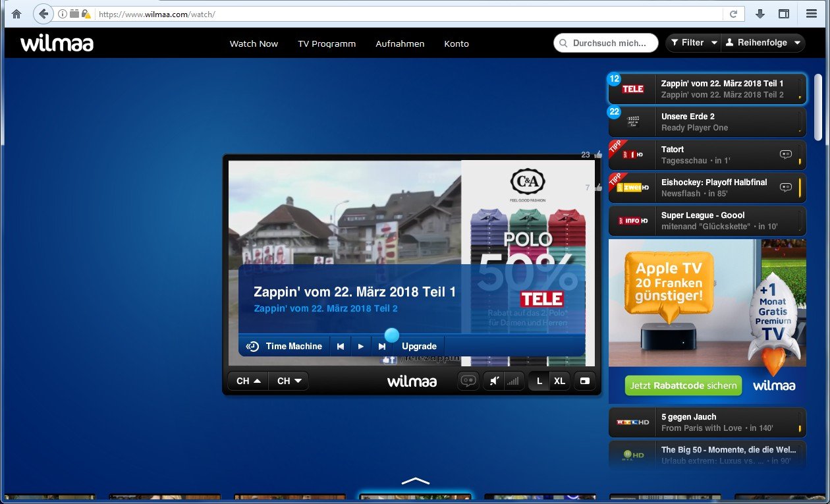This screenshot has width=830, height=504.
Task: Select the RTL HD channel logo
Action: tap(633, 422)
